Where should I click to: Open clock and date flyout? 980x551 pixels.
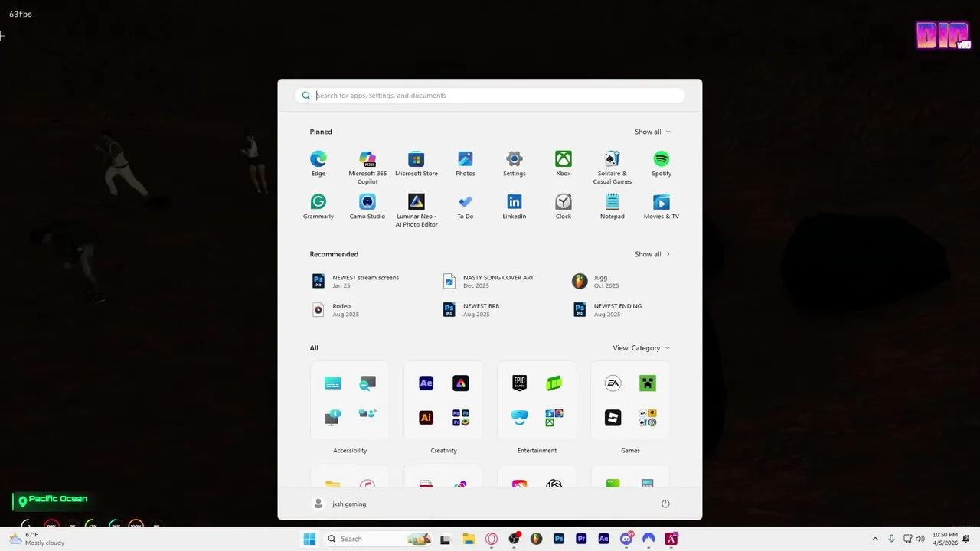(945, 539)
